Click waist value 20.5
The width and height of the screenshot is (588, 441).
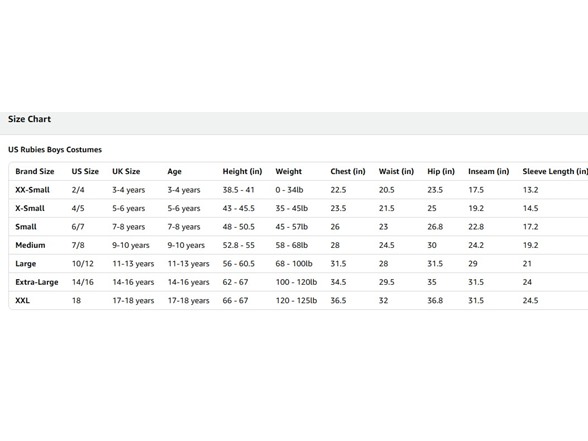pyautogui.click(x=386, y=190)
